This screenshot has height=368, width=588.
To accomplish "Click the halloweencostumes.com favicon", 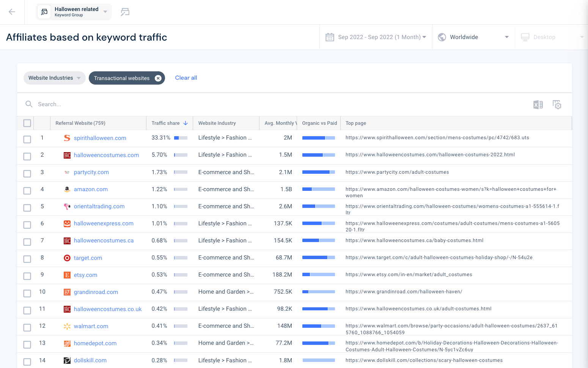I will [x=67, y=155].
